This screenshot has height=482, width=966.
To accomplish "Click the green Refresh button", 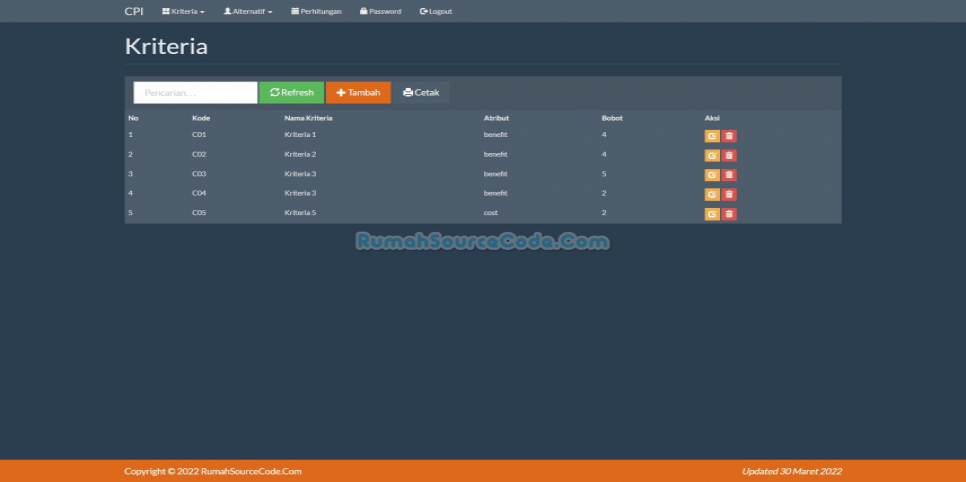I will [x=292, y=93].
